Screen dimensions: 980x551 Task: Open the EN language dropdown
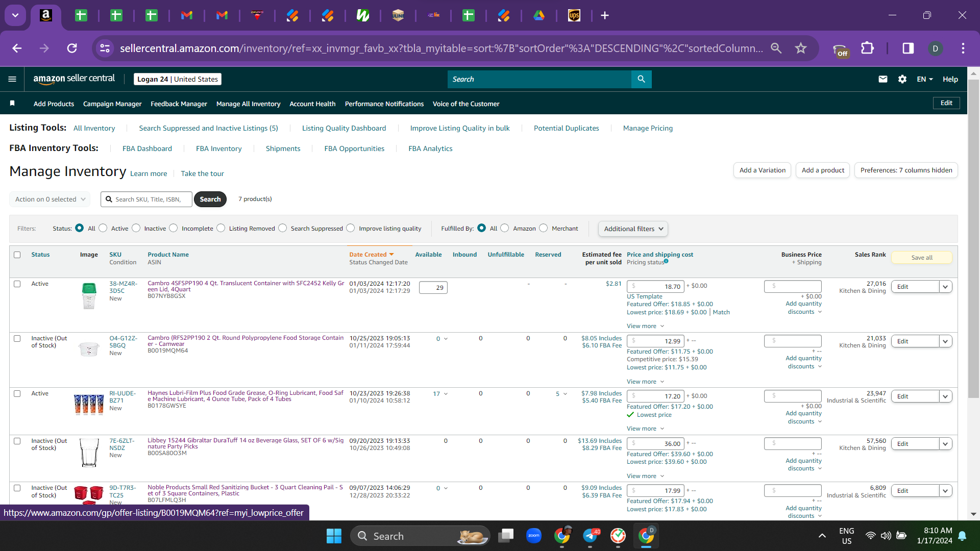click(x=924, y=79)
